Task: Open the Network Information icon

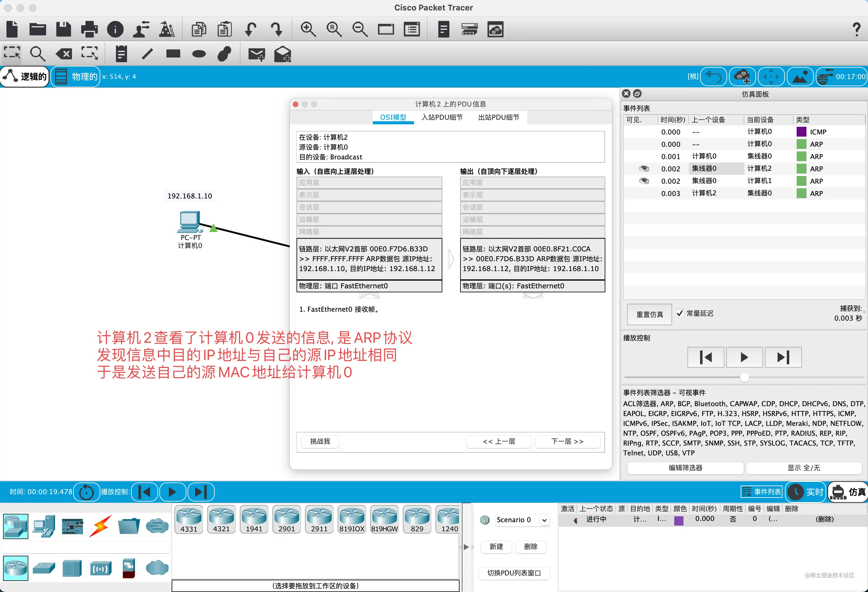Action: [x=115, y=29]
